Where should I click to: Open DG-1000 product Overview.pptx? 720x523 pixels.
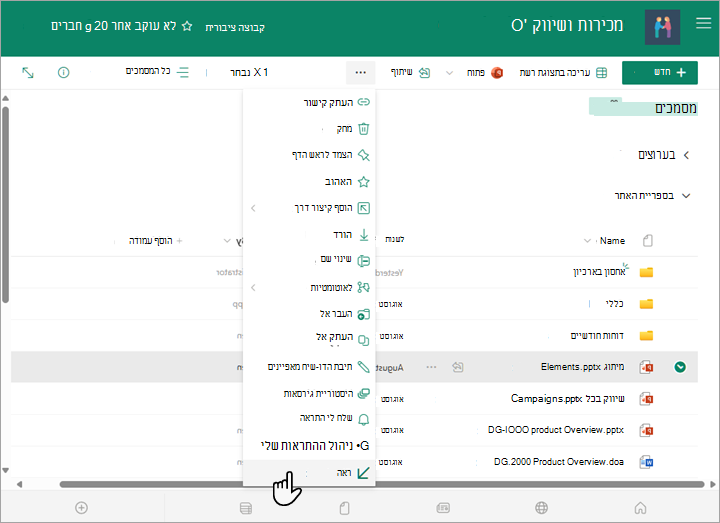click(556, 430)
